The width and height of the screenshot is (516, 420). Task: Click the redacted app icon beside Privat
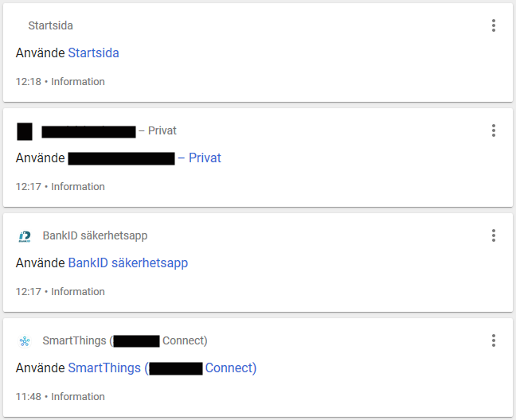click(25, 131)
